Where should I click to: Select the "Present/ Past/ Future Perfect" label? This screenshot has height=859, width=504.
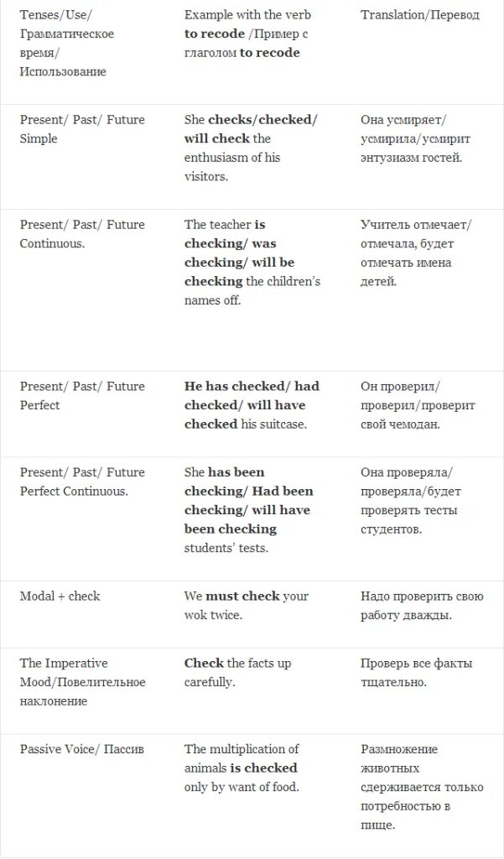(82, 396)
